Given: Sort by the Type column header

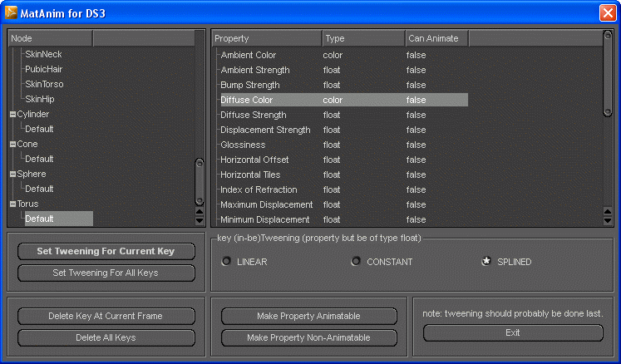Looking at the screenshot, I should [363, 38].
